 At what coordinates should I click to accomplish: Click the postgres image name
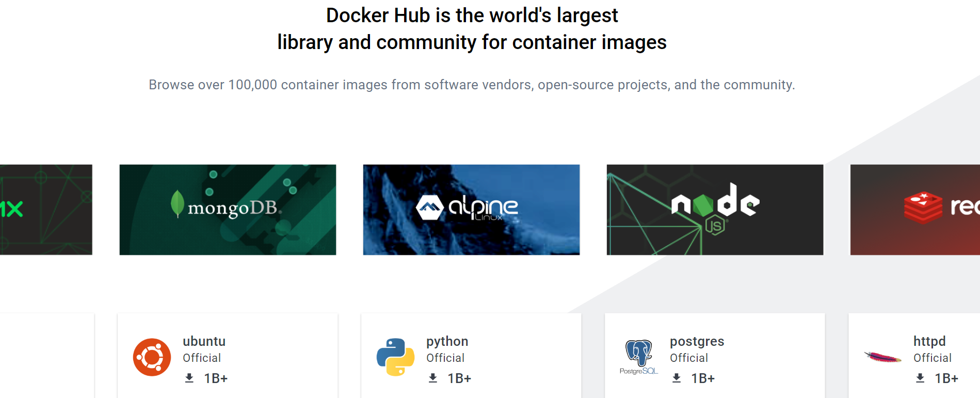(x=697, y=342)
